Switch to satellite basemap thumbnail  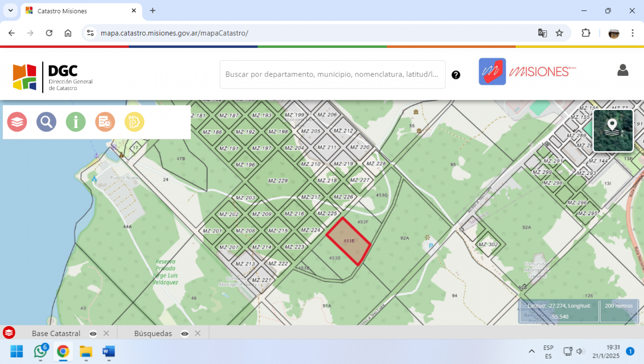click(613, 130)
